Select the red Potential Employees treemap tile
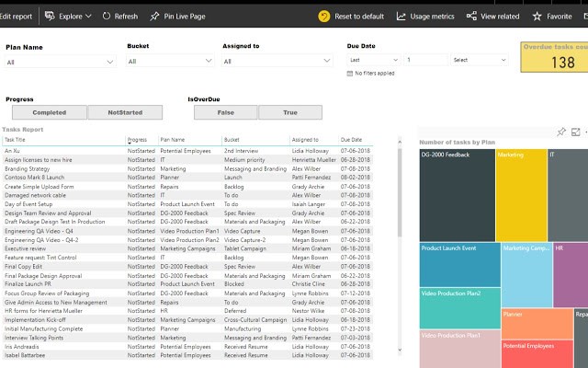The width and height of the screenshot is (588, 368). point(537,354)
